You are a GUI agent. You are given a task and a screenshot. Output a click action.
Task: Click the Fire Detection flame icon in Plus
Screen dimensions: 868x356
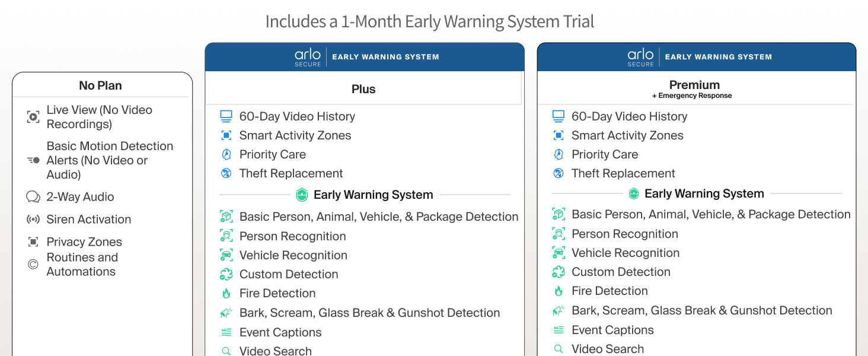226,293
